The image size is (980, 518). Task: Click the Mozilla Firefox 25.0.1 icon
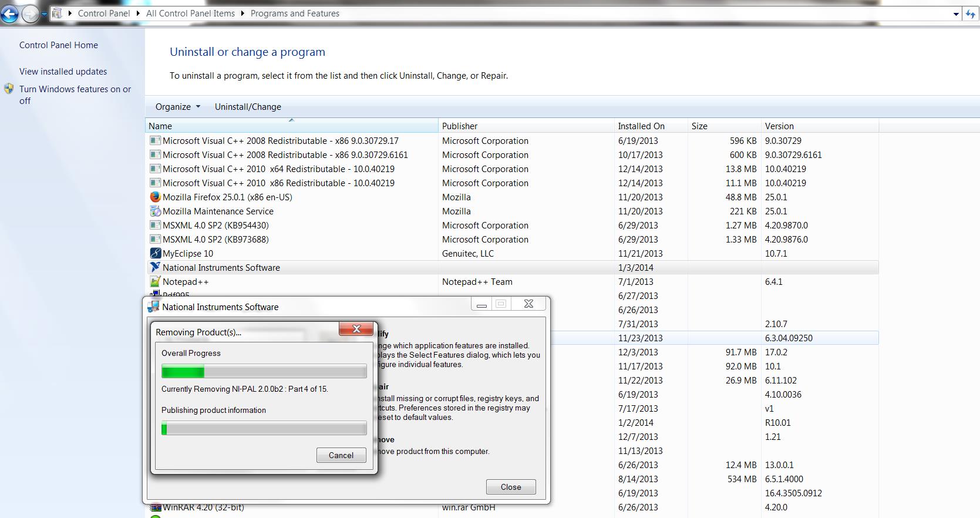155,197
